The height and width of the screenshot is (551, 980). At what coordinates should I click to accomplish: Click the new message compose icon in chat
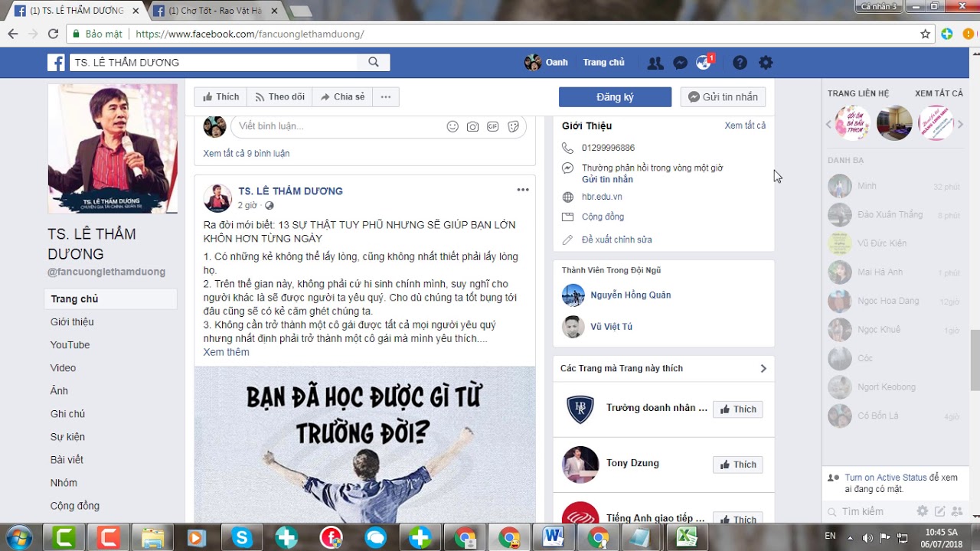pos(939,511)
